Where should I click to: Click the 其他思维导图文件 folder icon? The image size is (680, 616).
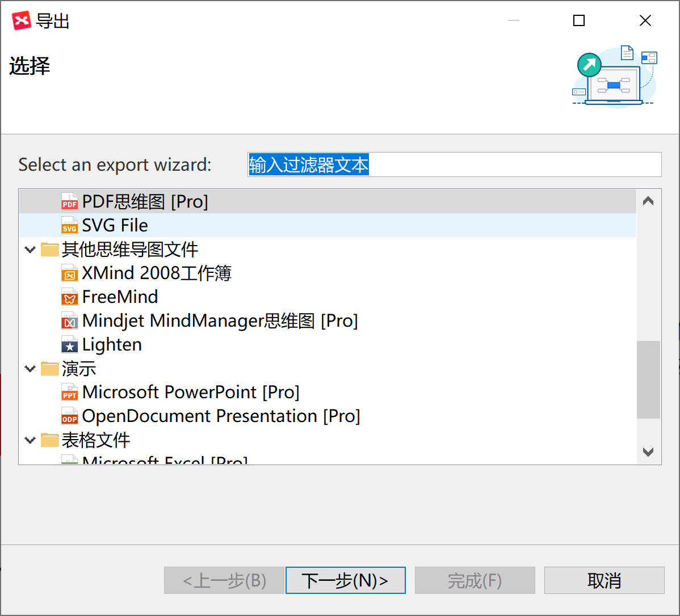[49, 249]
